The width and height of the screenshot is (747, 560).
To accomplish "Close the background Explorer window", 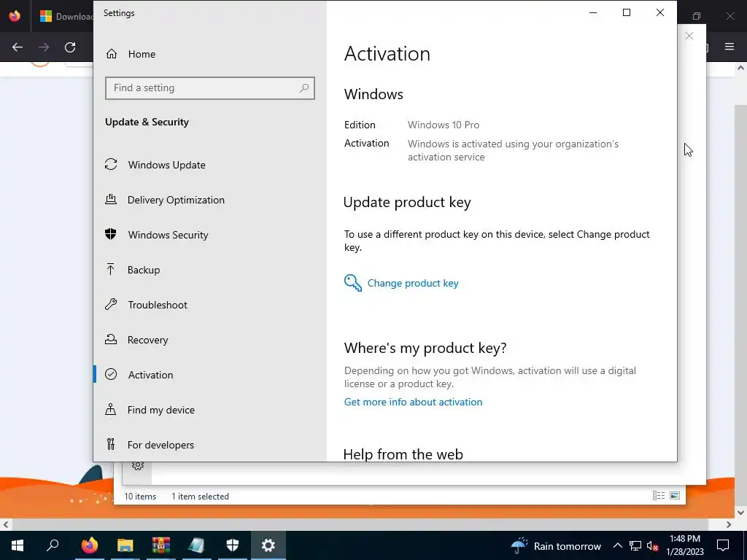I will tap(689, 36).
